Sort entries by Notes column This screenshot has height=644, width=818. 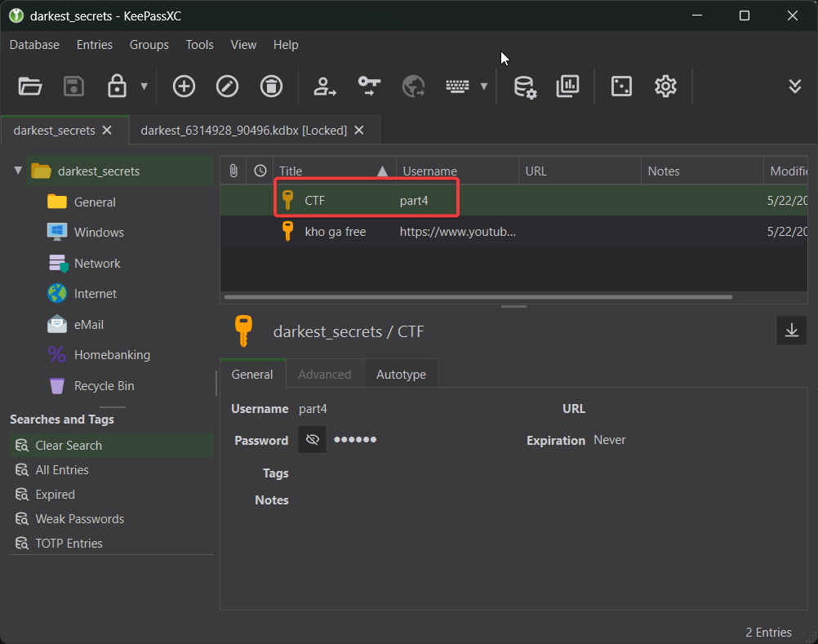pyautogui.click(x=702, y=171)
